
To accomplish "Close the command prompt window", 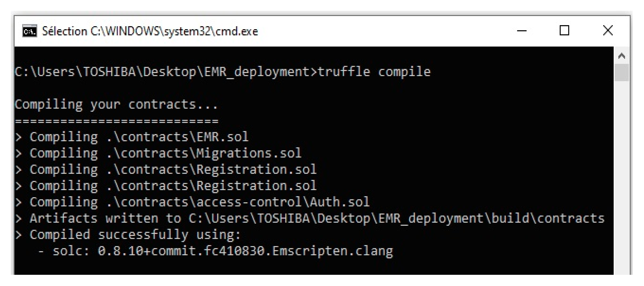I will pos(608,31).
